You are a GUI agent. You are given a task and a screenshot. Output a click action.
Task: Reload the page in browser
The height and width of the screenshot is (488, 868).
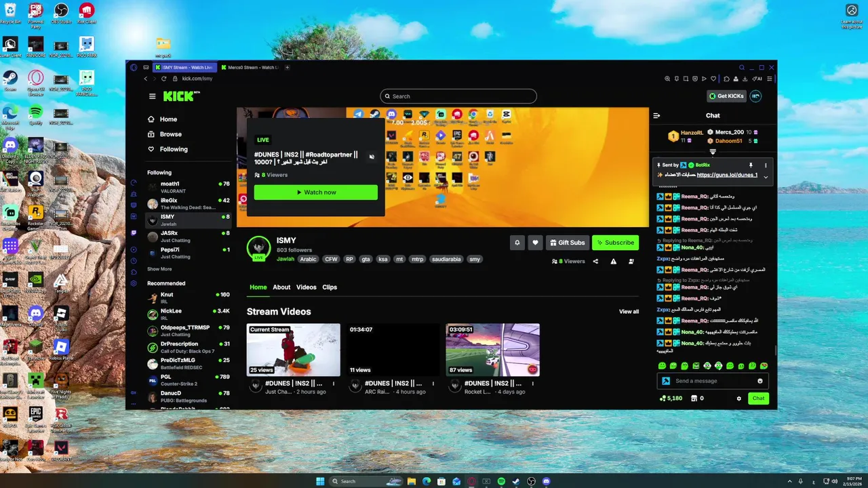(x=164, y=79)
